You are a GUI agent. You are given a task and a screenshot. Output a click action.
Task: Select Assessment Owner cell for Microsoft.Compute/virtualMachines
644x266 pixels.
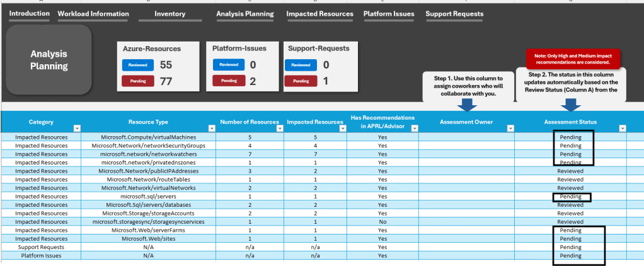click(x=465, y=137)
